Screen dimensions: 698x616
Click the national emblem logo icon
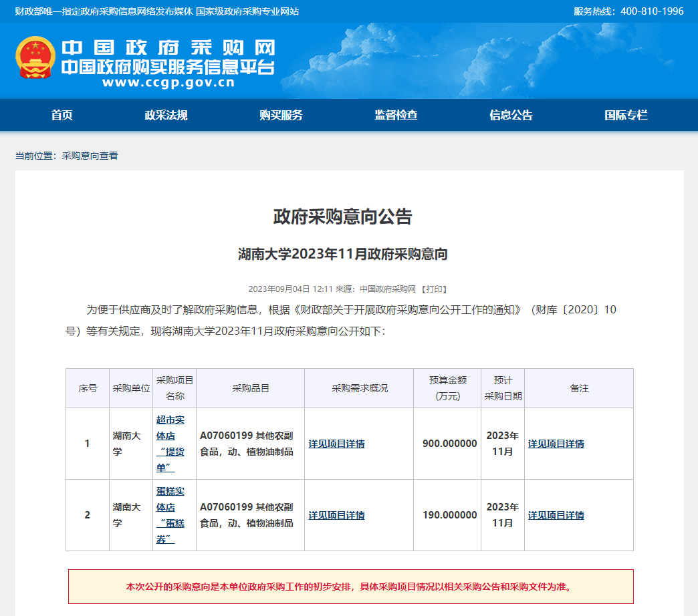point(35,57)
